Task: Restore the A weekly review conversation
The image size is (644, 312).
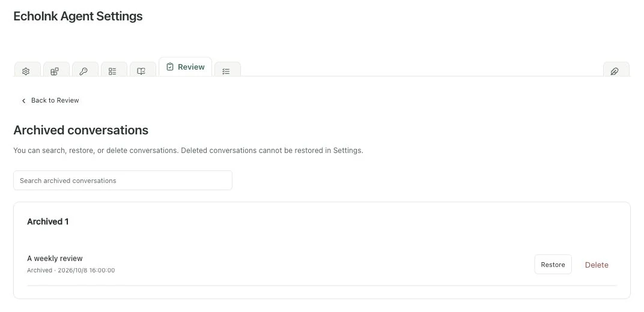Action: pos(553,265)
